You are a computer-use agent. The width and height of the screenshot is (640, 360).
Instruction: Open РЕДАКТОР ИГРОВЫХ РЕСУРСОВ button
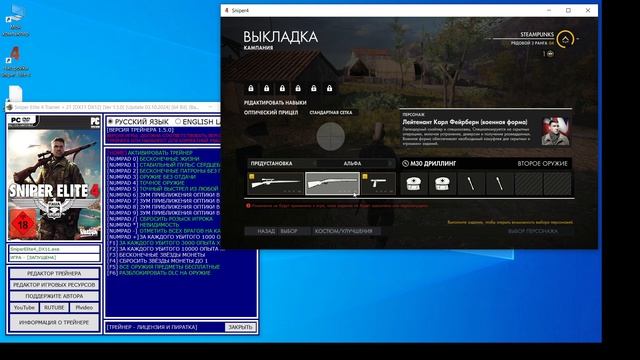[x=54, y=285]
